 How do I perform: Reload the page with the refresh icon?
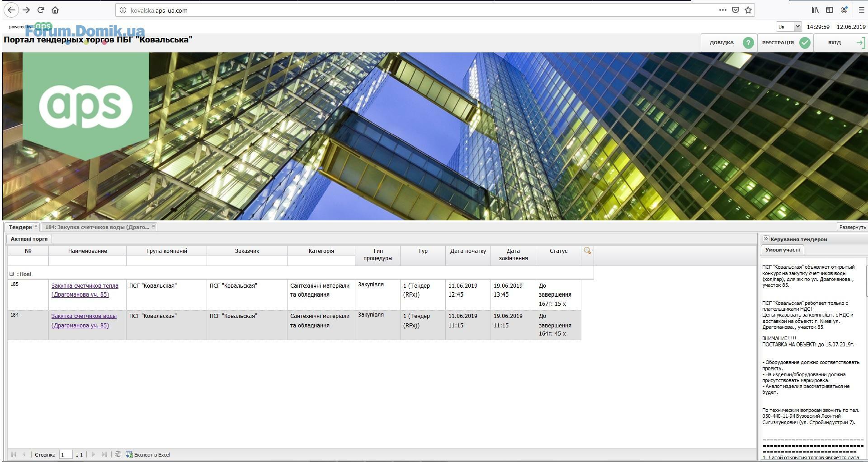point(41,10)
